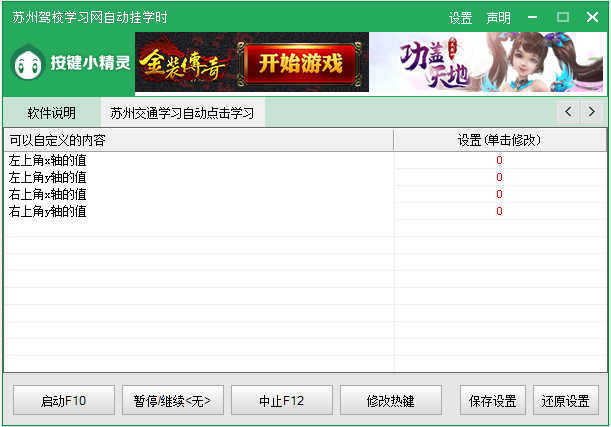The height and width of the screenshot is (427, 611).
Task: Open the 声明 menu in title bar
Action: tap(497, 18)
